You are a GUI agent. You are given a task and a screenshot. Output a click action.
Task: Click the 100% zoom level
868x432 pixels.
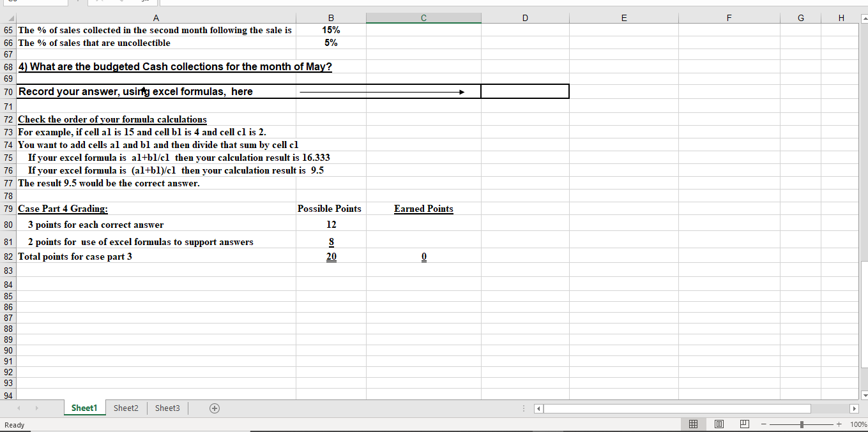(x=859, y=424)
